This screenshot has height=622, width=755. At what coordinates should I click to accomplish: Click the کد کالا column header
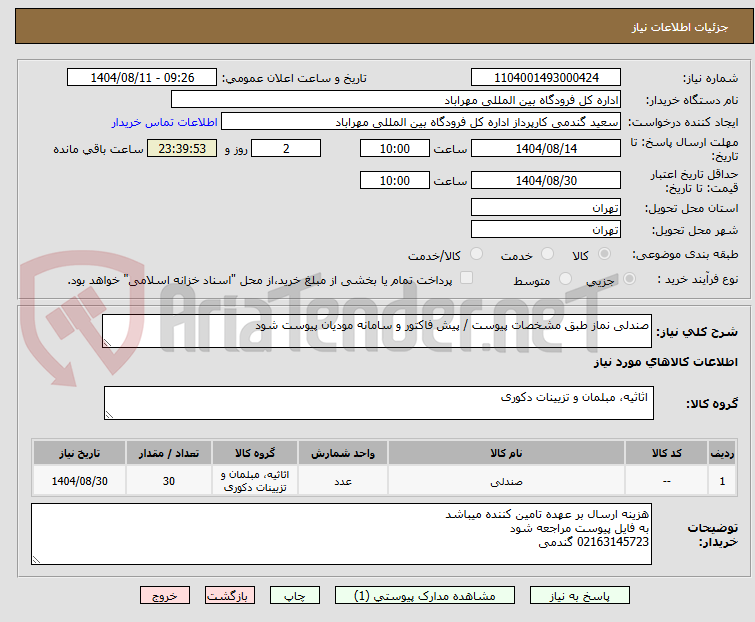pyautogui.click(x=666, y=453)
